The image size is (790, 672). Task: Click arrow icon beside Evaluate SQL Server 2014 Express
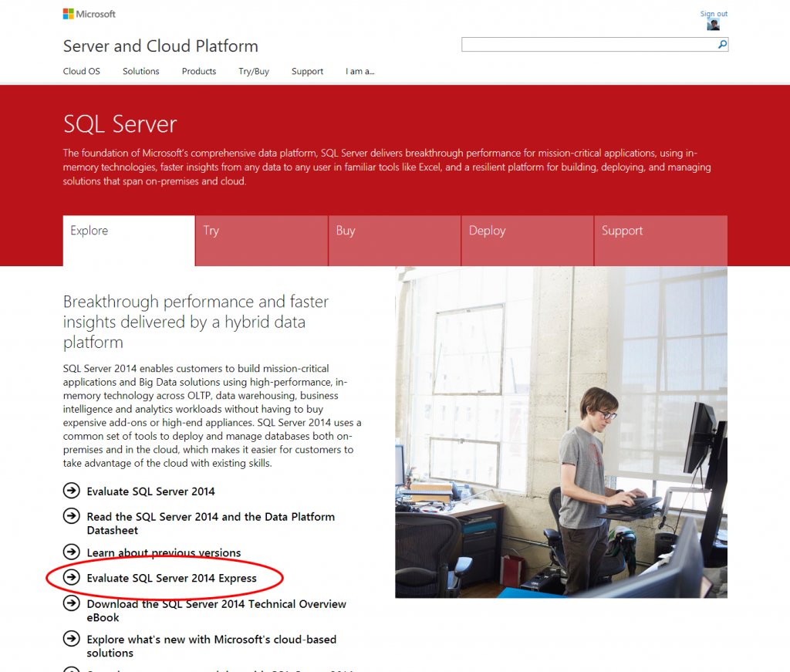tap(72, 577)
